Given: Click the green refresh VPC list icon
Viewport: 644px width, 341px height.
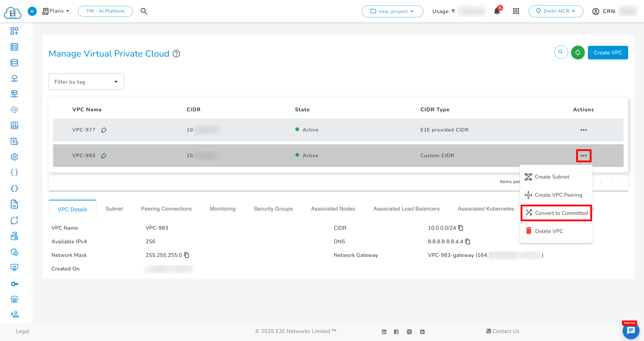Looking at the screenshot, I should 578,52.
